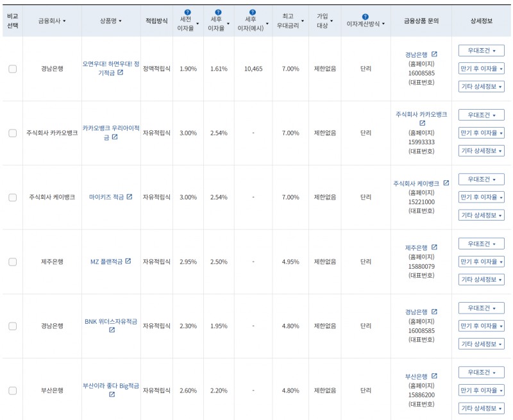Open product link 오면우대! 하면우대! 정기적금
This screenshot has width=513, height=420.
(x=110, y=69)
